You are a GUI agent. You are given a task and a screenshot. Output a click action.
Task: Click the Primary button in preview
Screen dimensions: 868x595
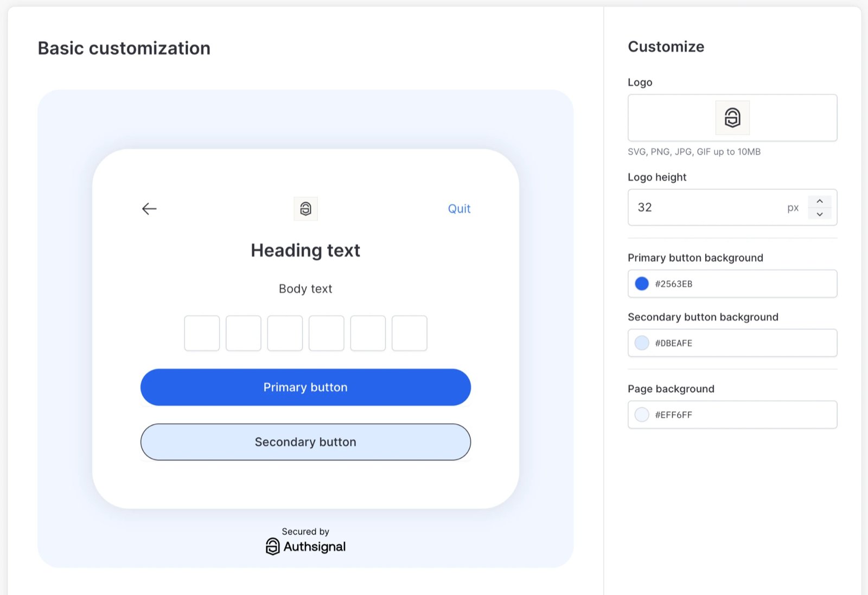[305, 387]
